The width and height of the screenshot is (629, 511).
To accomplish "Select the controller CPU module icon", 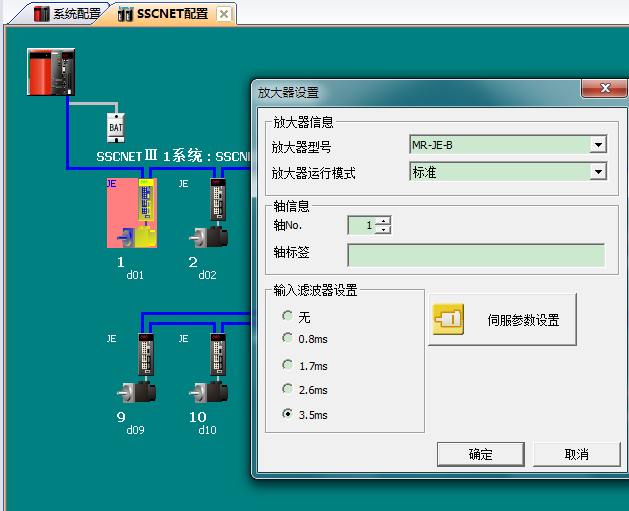I will click(50, 71).
